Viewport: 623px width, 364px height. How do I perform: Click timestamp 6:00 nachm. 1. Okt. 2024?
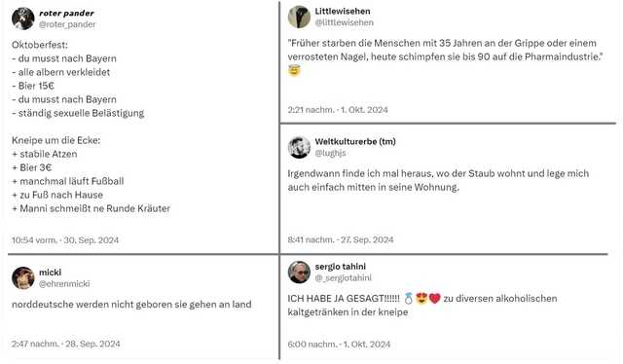point(339,345)
